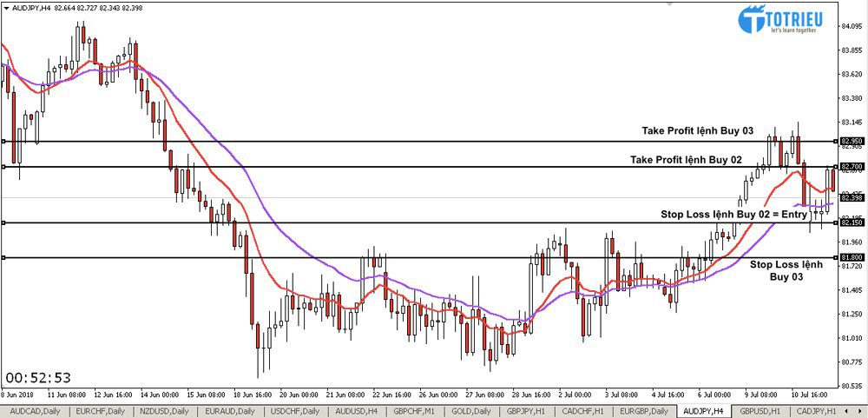Click the 81.010 price scale value

coord(852,337)
